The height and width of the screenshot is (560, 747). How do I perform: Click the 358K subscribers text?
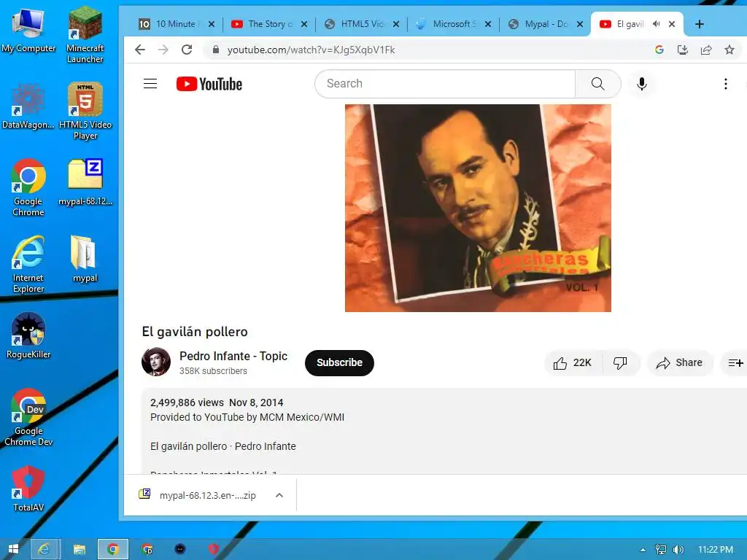click(213, 371)
